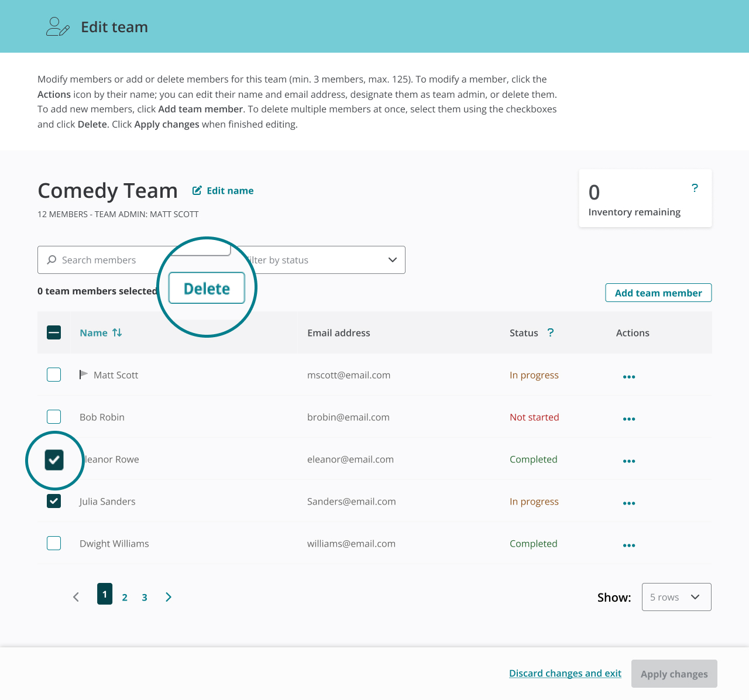Click the Apply changes button
This screenshot has width=749, height=700.
click(x=674, y=674)
